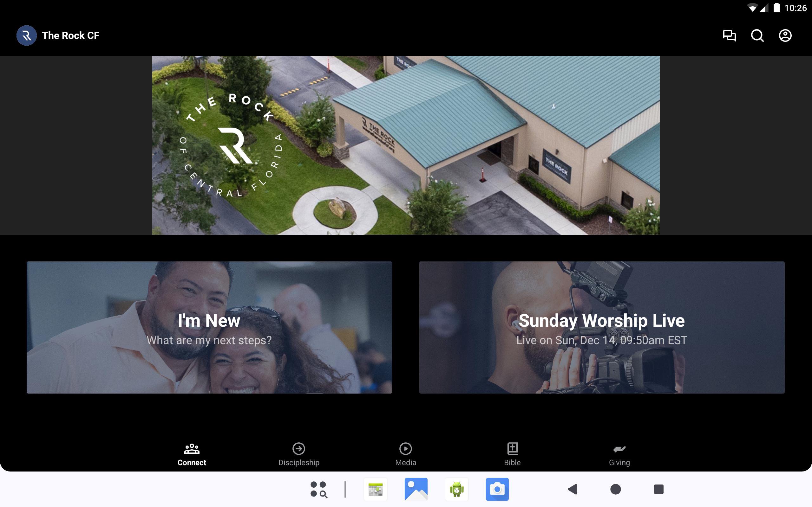Viewport: 812px width, 507px height.
Task: Open the app drawer search icon
Action: (x=318, y=489)
